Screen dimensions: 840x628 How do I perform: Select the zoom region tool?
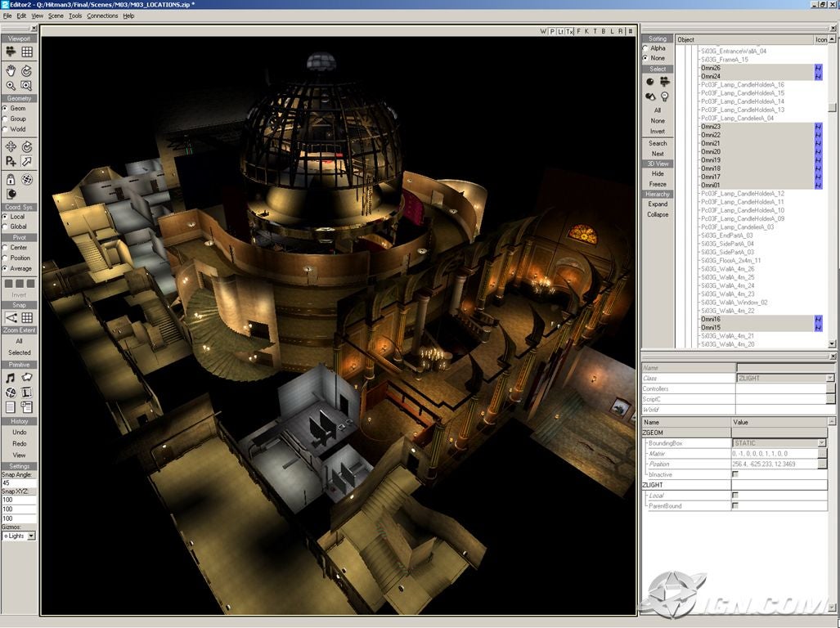pos(27,85)
